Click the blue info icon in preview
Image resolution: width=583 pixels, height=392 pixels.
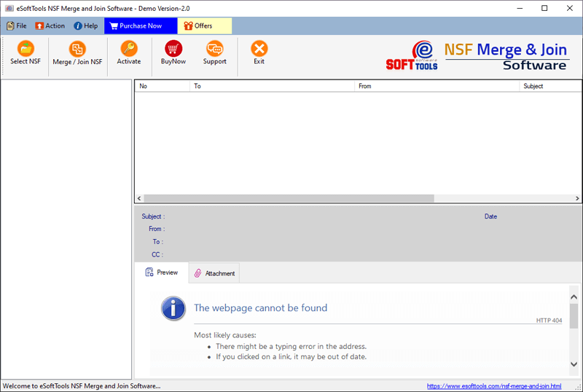tap(173, 308)
